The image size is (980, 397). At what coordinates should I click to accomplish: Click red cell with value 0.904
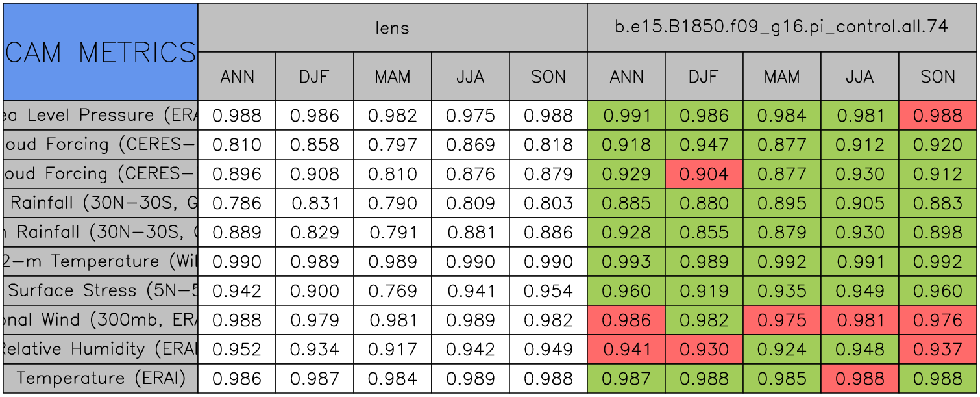704,174
